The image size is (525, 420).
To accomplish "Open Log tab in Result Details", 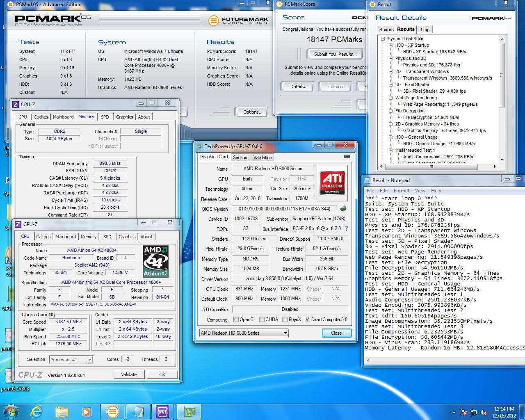I will tap(425, 30).
